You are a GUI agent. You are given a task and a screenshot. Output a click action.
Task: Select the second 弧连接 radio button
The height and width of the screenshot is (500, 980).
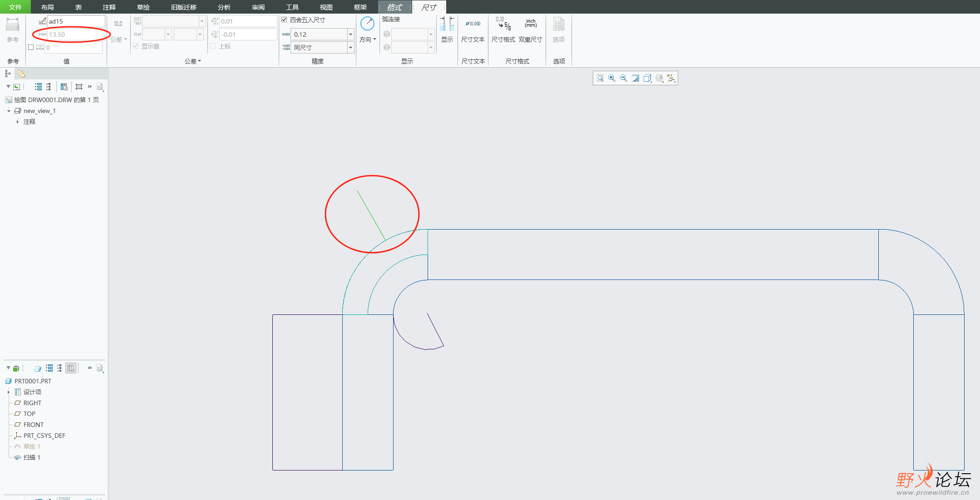coord(387,47)
